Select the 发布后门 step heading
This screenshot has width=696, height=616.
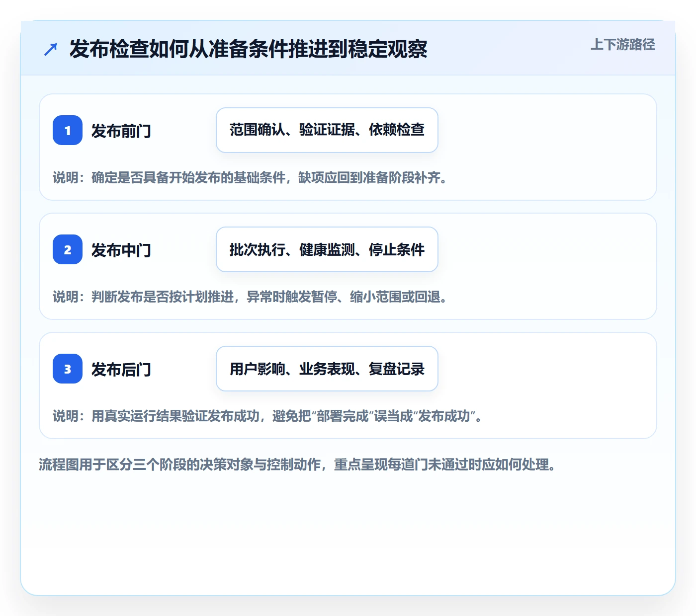click(x=121, y=369)
